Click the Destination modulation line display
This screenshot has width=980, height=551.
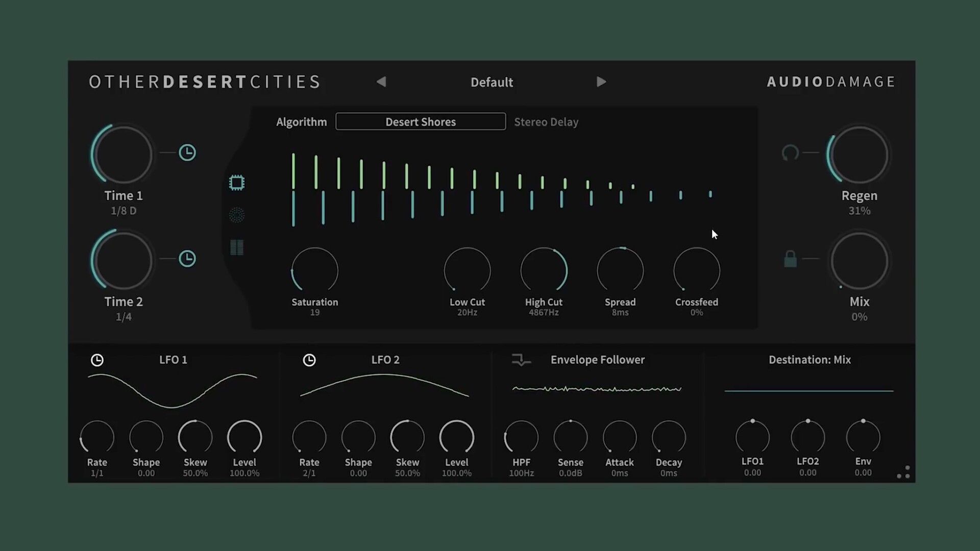coord(809,391)
